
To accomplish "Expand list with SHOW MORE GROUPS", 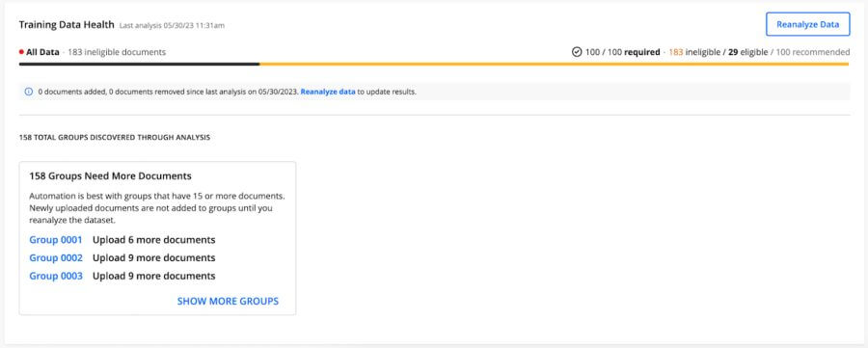I will pos(228,302).
